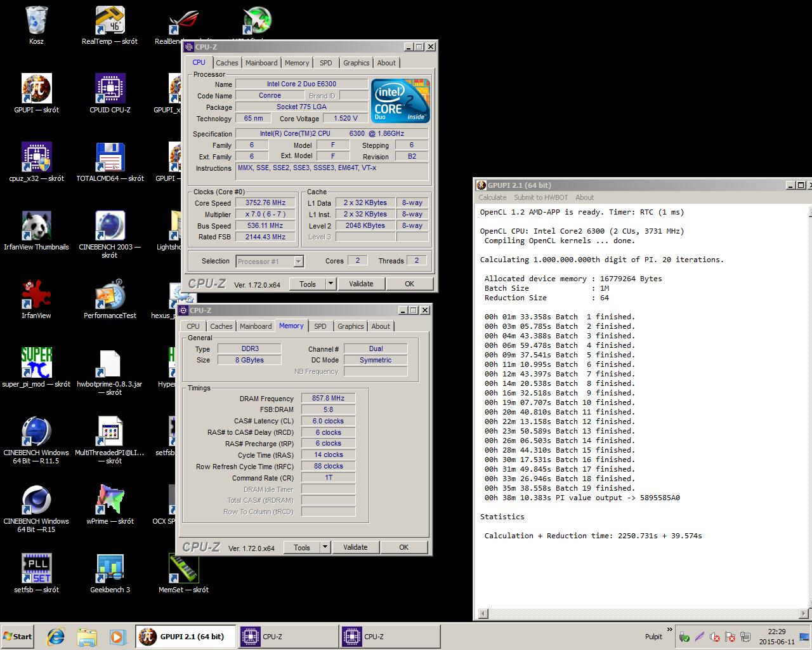Open the IrfanView red splat icon
The image size is (812, 650).
pos(36,300)
